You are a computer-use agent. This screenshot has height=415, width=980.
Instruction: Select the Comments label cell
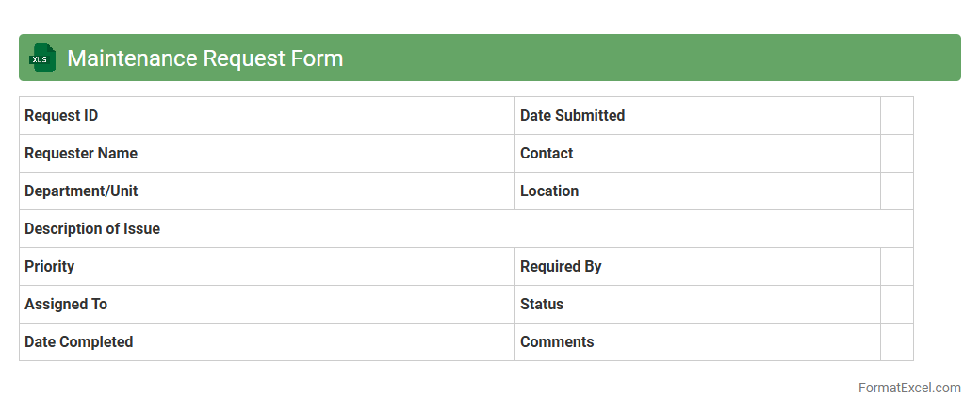tap(697, 342)
